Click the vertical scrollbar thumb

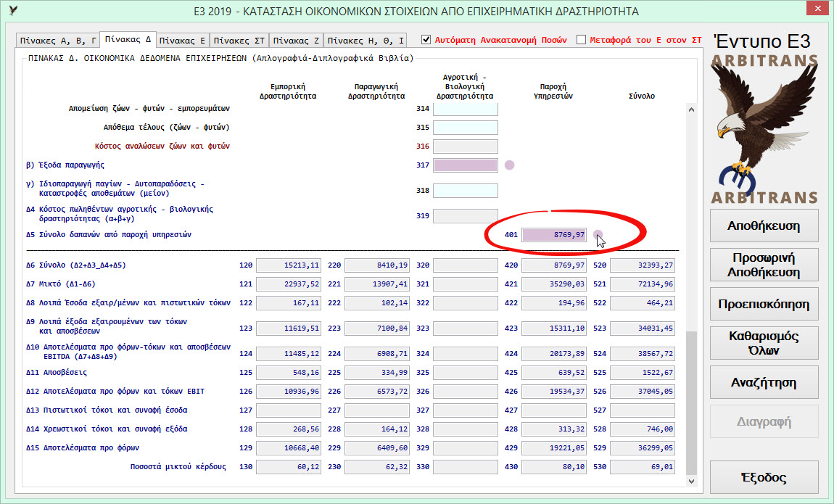tap(691, 402)
